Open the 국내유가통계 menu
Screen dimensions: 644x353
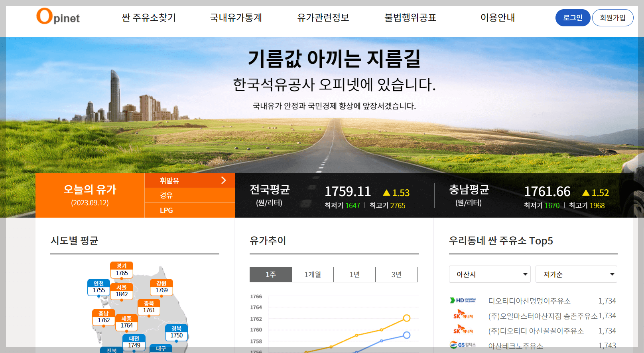(236, 18)
